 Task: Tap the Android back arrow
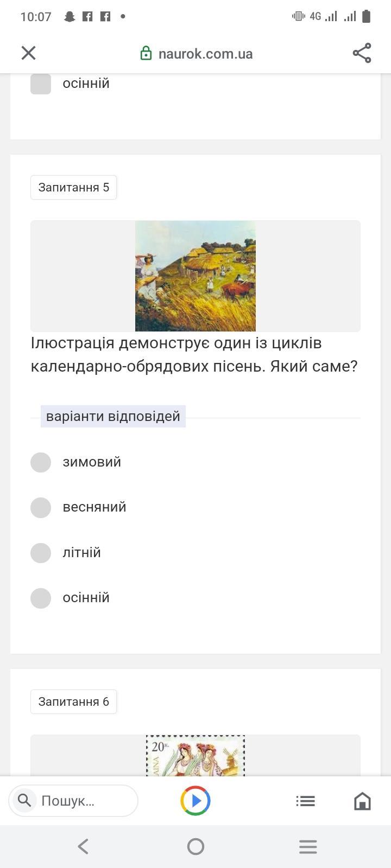tap(83, 846)
